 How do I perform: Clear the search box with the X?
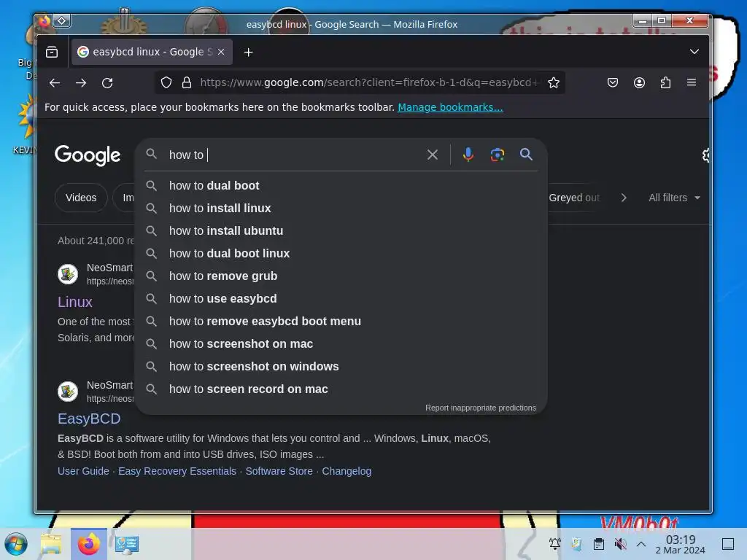(433, 155)
